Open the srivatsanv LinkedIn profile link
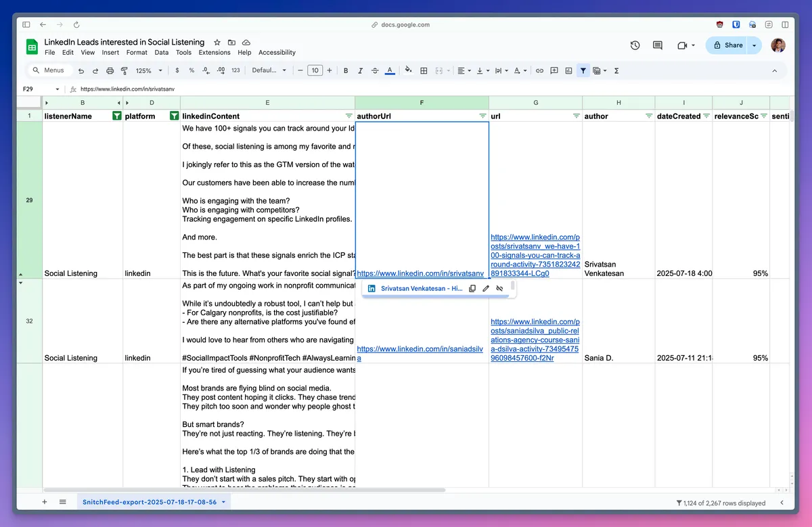The height and width of the screenshot is (527, 812). [420, 273]
